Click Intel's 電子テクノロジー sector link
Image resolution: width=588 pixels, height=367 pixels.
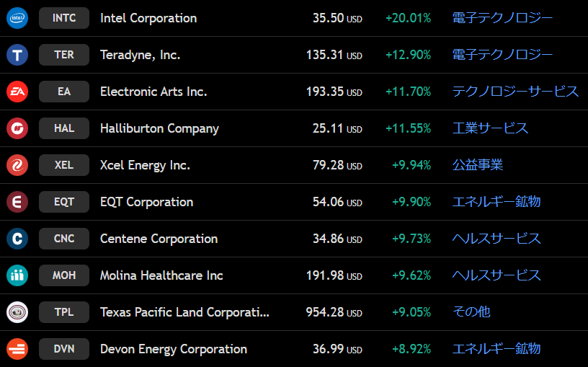(502, 18)
